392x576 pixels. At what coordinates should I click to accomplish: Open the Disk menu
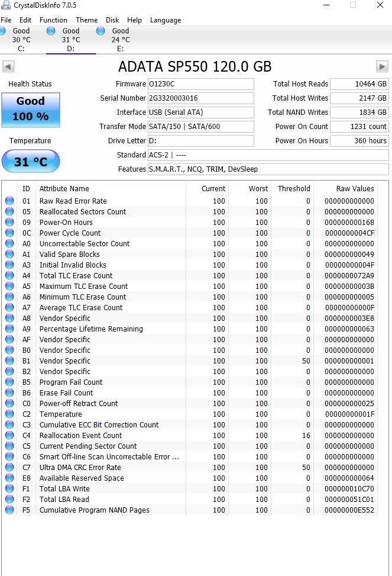click(112, 20)
